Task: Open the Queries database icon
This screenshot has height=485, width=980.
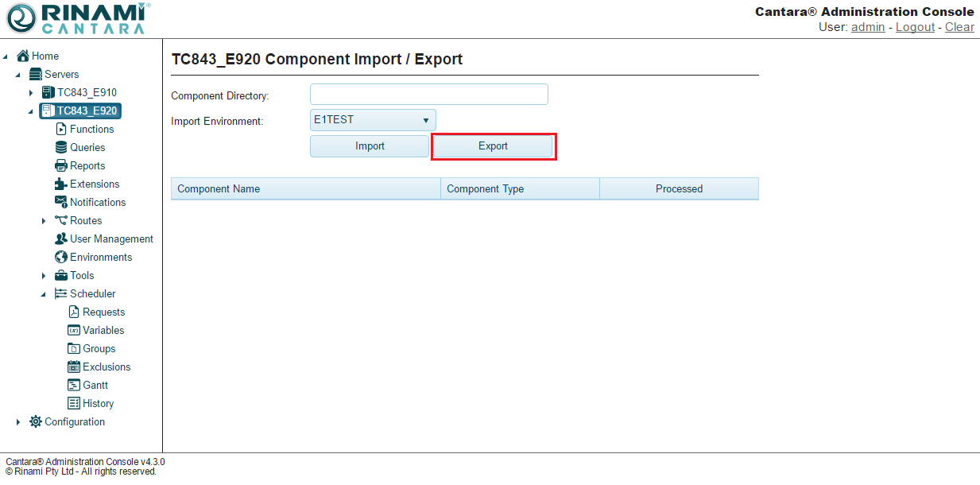Action: (61, 147)
